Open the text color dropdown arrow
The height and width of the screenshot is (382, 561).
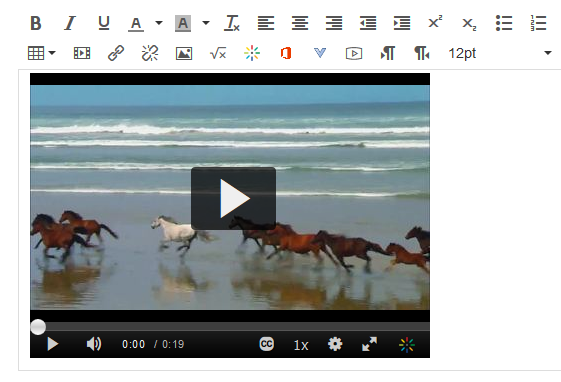pos(159,23)
